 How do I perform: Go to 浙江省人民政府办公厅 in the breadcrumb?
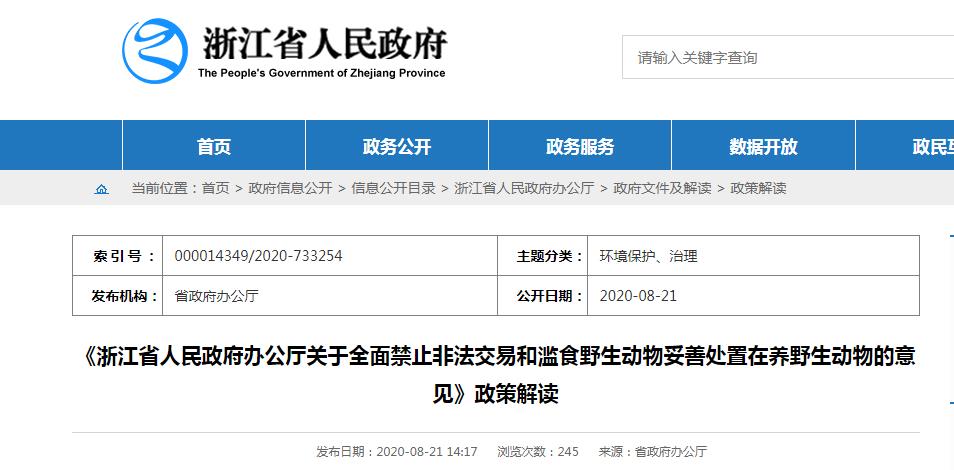524,188
